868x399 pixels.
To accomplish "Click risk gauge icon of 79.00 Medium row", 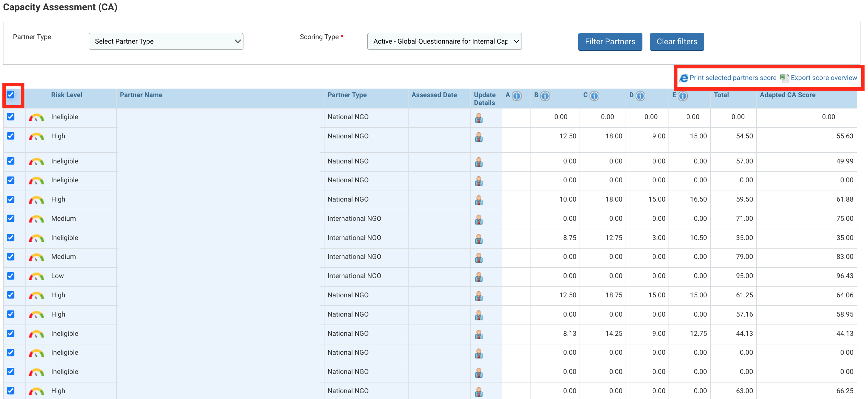I will point(36,257).
